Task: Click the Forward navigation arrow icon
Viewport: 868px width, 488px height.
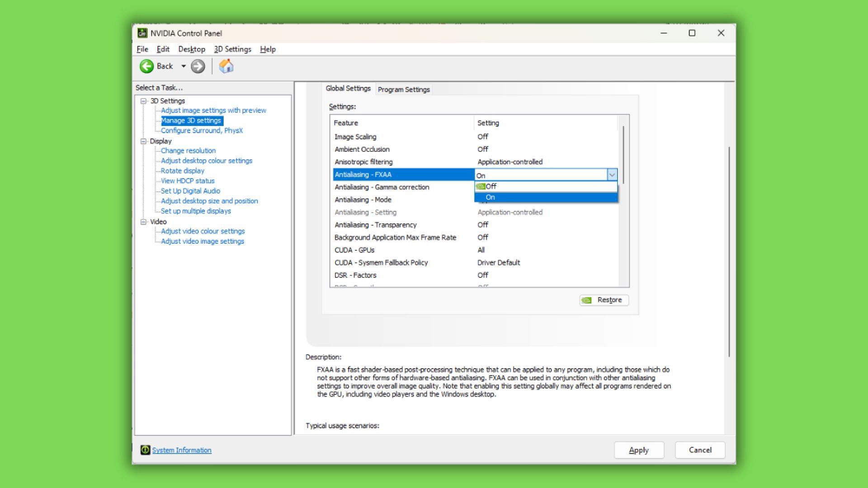Action: [x=198, y=66]
